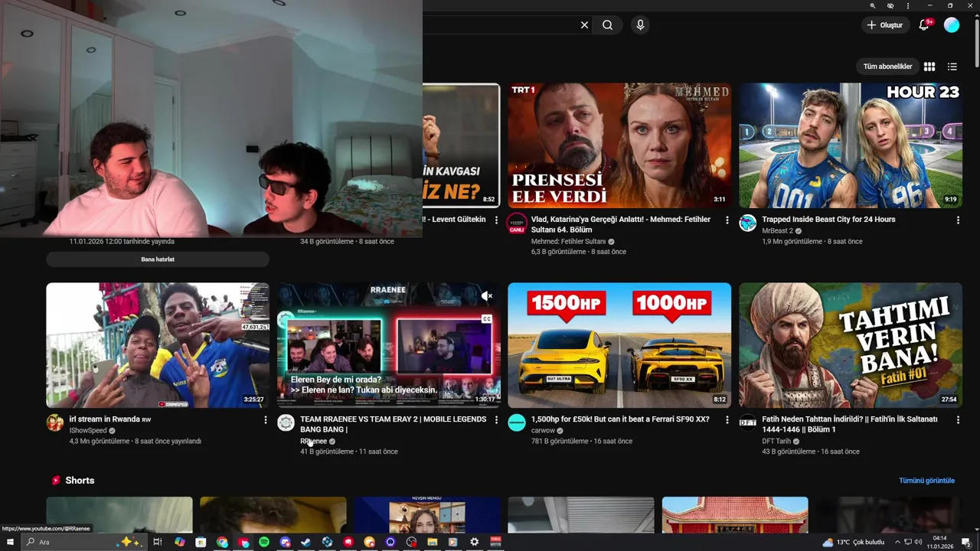The height and width of the screenshot is (551, 980).
Task: Open the Mehmed Fetihler Sultanı channel avatar
Action: click(517, 223)
